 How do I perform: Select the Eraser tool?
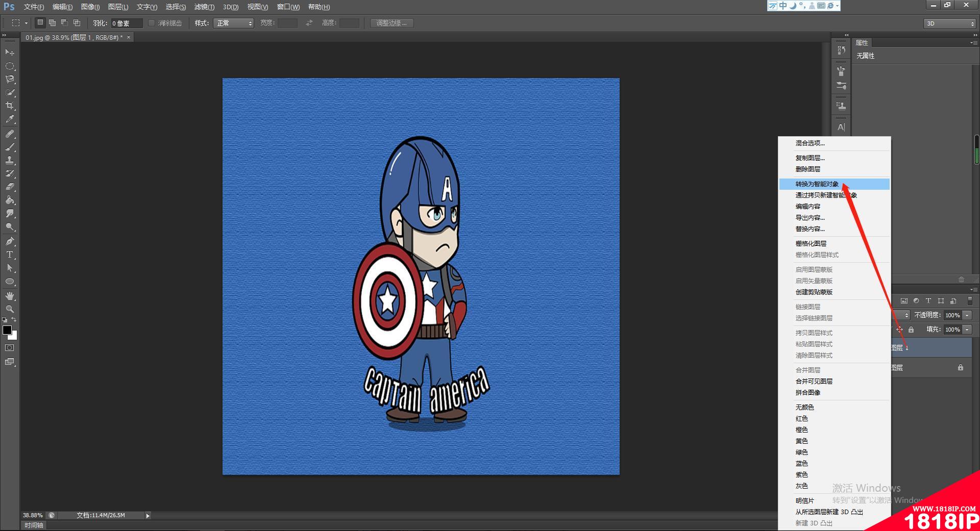tap(10, 187)
